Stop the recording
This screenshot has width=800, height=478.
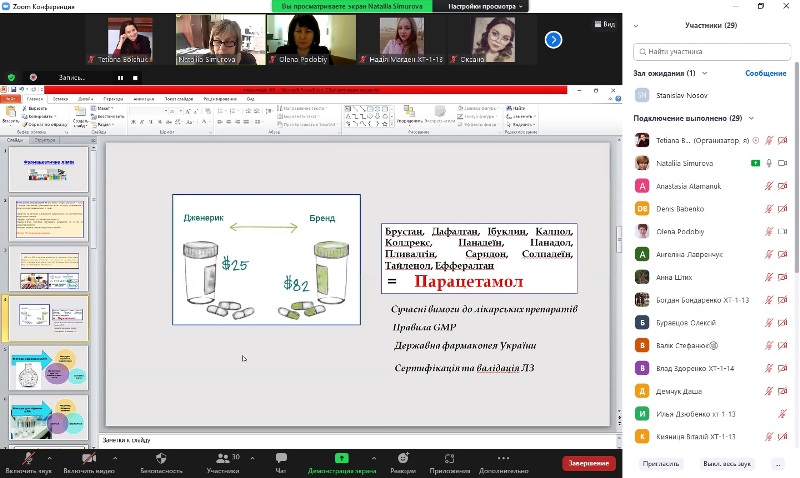133,77
